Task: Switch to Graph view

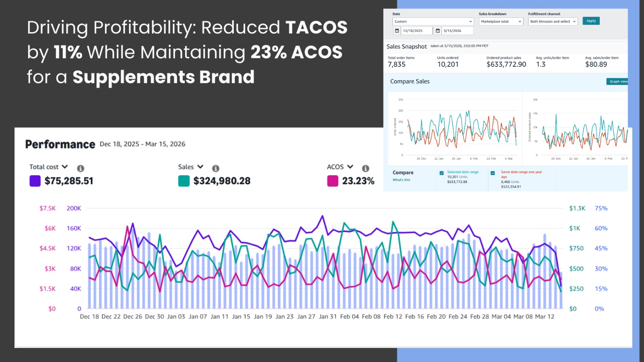Action: point(617,82)
